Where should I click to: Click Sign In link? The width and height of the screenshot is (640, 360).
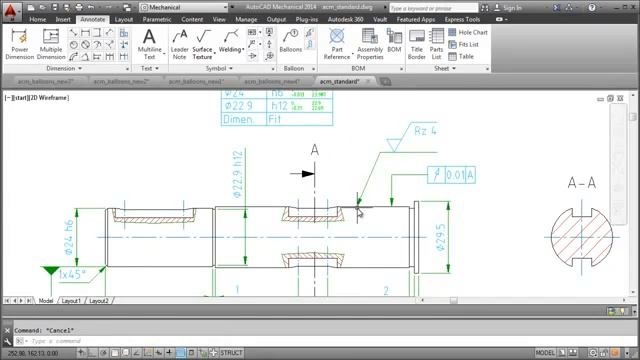[512, 7]
